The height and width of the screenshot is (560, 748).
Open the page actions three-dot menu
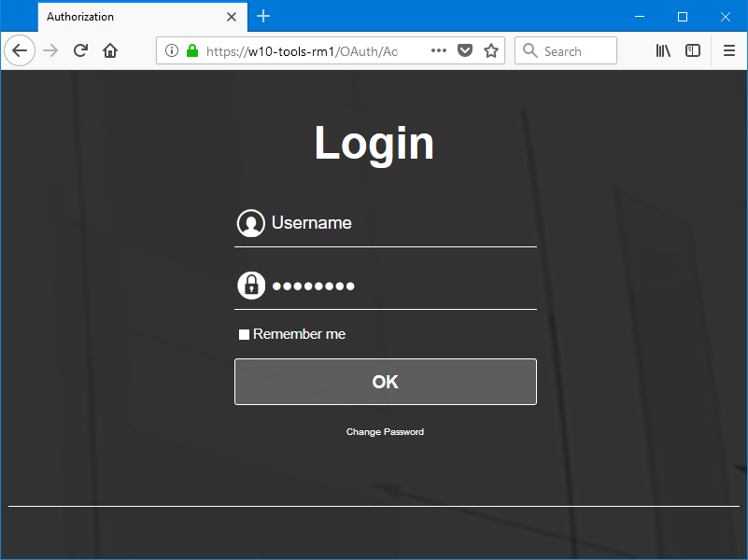coord(439,51)
